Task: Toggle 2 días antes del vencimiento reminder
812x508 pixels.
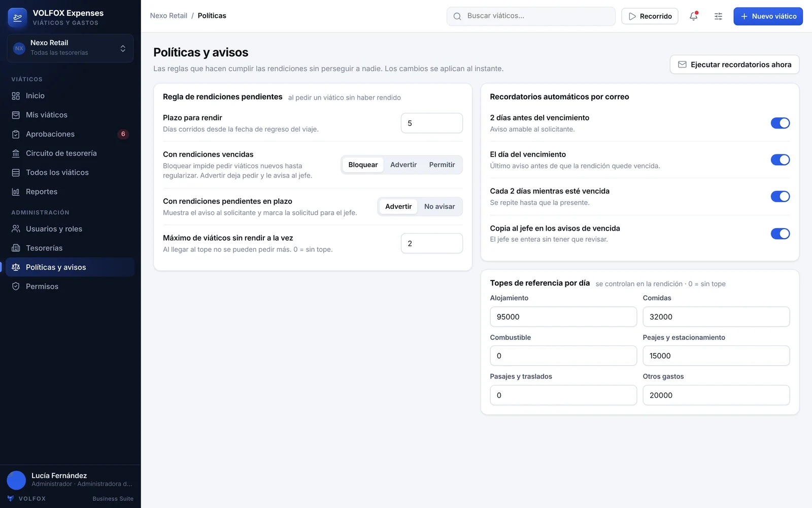Action: 780,123
